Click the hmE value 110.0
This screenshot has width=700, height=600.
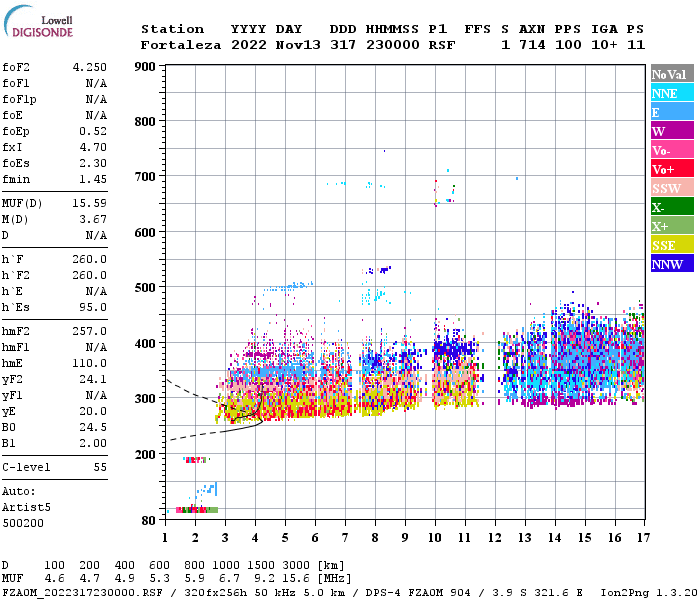(x=90, y=364)
